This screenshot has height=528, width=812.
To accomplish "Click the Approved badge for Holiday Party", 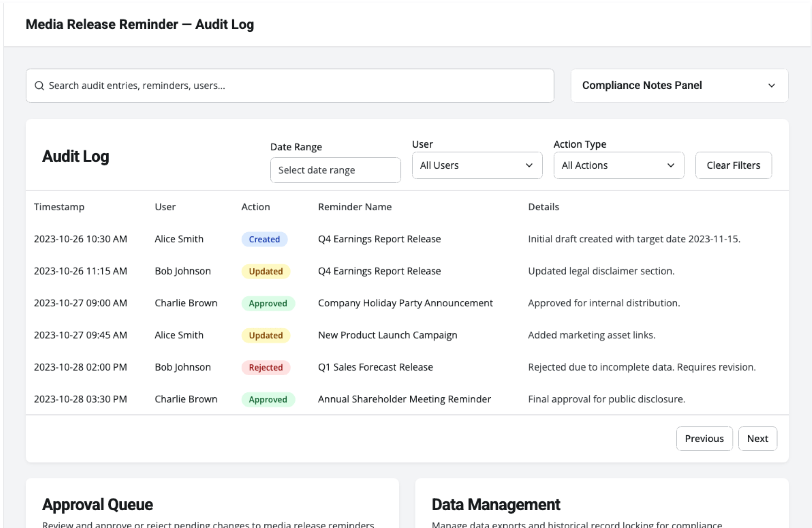I will (x=268, y=303).
